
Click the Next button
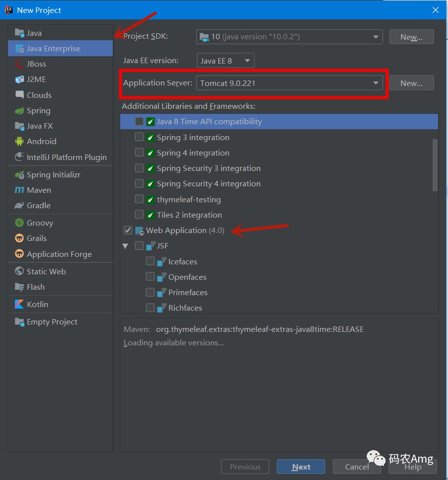pos(301,467)
